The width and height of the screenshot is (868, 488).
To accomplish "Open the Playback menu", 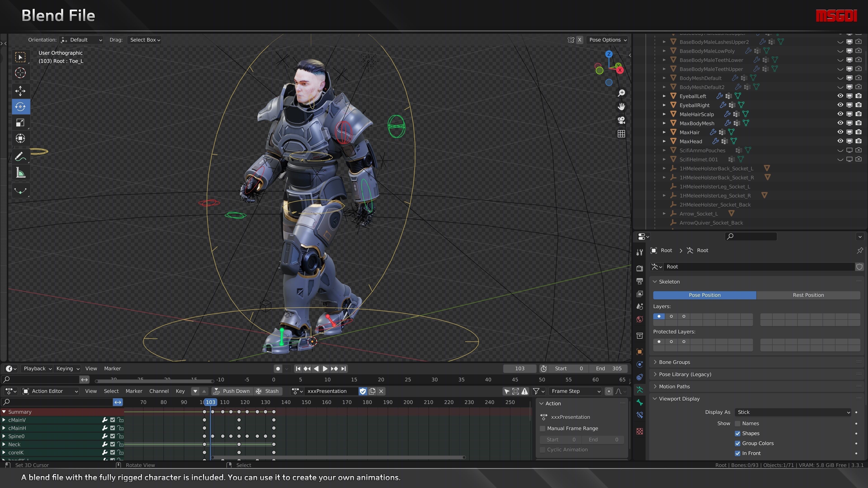I will coord(37,369).
